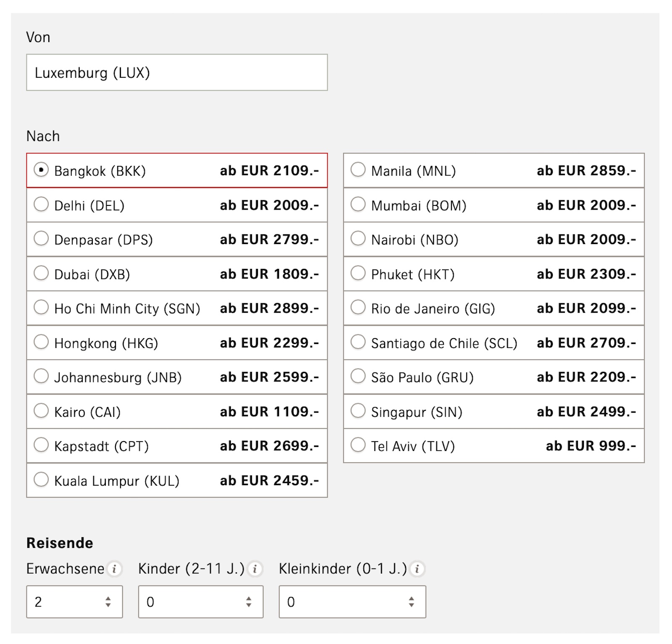672x644 pixels.
Task: Pick Dubai (DXB) destination radio
Action: pyautogui.click(x=41, y=273)
